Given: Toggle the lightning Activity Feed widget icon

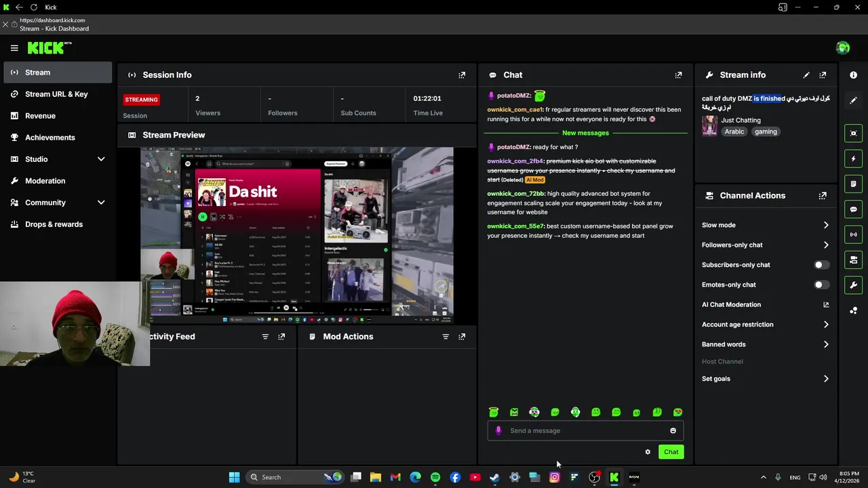Looking at the screenshot, I should click(854, 159).
